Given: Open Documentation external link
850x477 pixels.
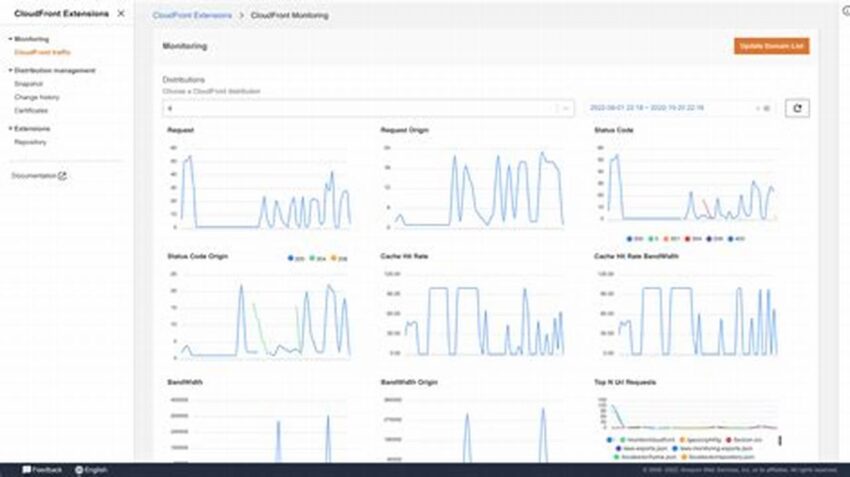Looking at the screenshot, I should [x=38, y=176].
